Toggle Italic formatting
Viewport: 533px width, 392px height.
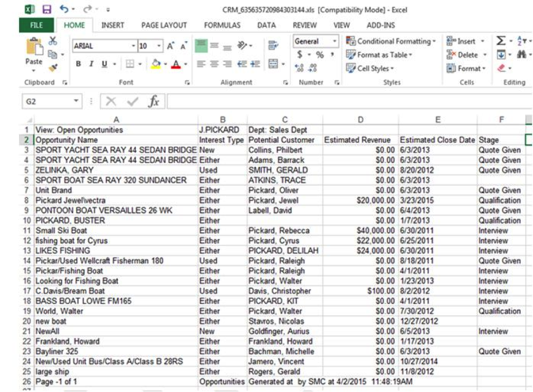point(91,64)
